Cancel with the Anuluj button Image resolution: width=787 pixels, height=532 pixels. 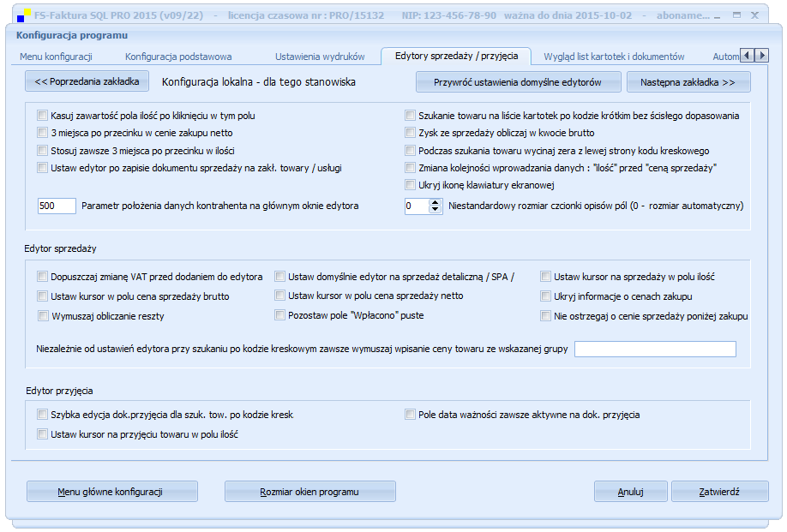[x=630, y=492]
